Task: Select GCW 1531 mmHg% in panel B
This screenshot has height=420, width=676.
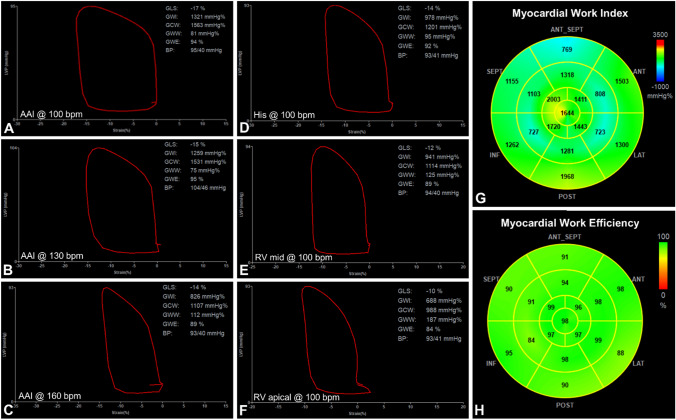Action: tap(207, 161)
